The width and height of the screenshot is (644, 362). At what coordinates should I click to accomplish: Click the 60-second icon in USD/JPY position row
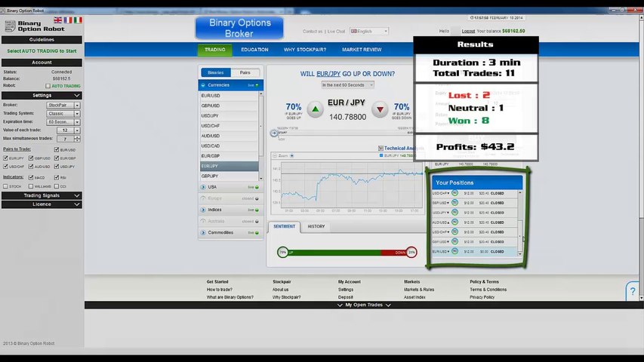click(454, 212)
